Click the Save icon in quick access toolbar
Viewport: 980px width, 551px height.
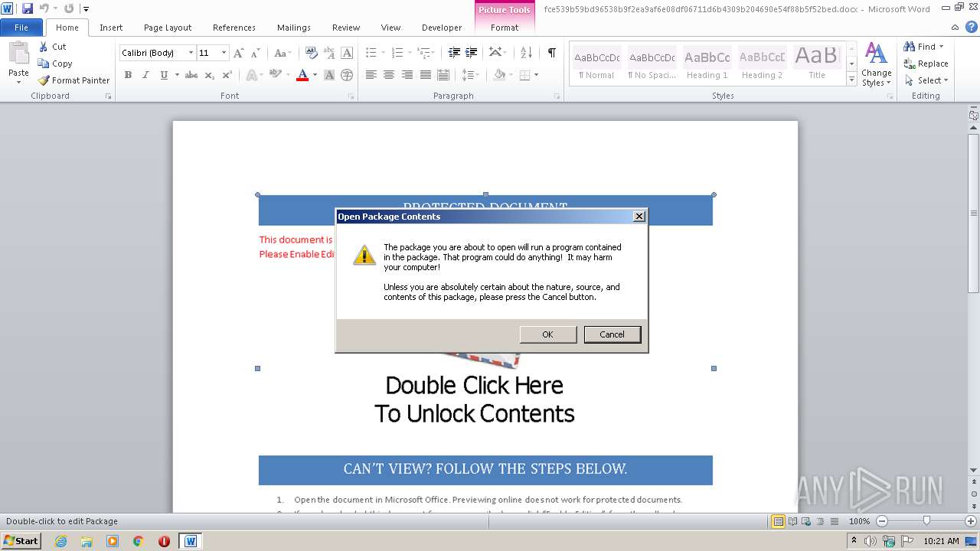click(x=28, y=8)
